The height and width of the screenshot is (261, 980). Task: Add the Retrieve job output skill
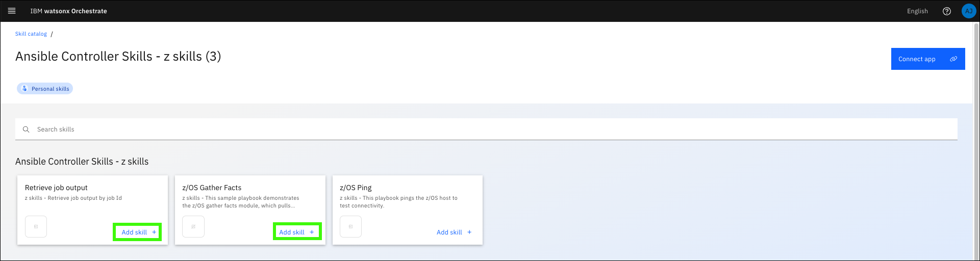click(138, 232)
